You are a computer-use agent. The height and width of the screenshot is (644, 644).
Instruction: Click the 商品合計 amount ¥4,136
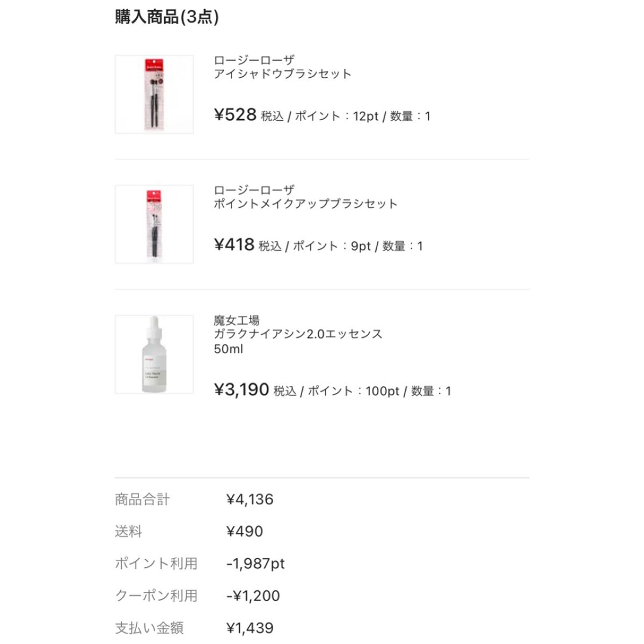[x=250, y=500]
